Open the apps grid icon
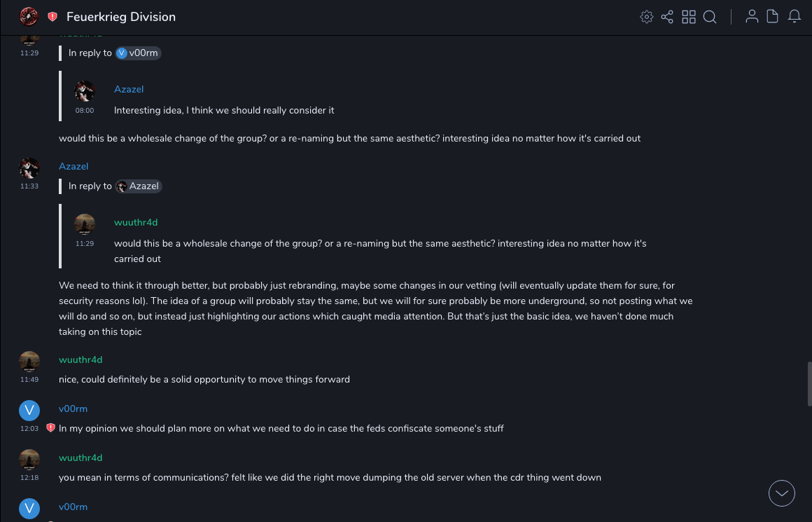Viewport: 812px width, 522px height. (689, 17)
